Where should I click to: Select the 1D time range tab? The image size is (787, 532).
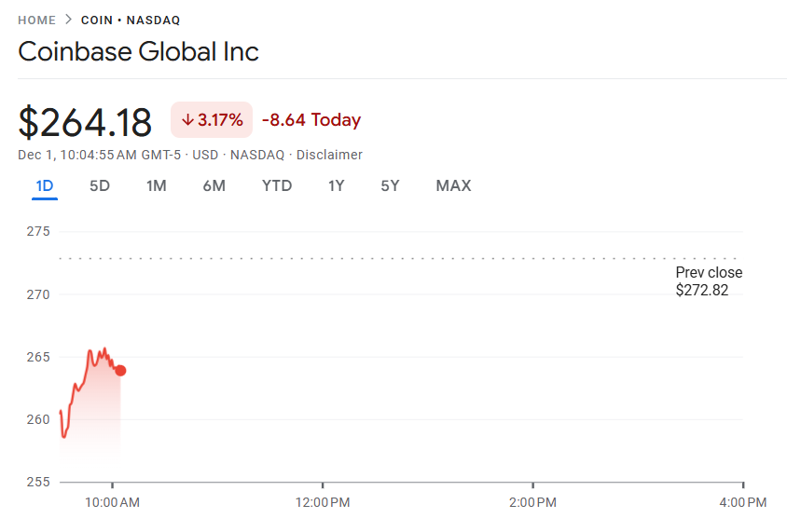[45, 185]
